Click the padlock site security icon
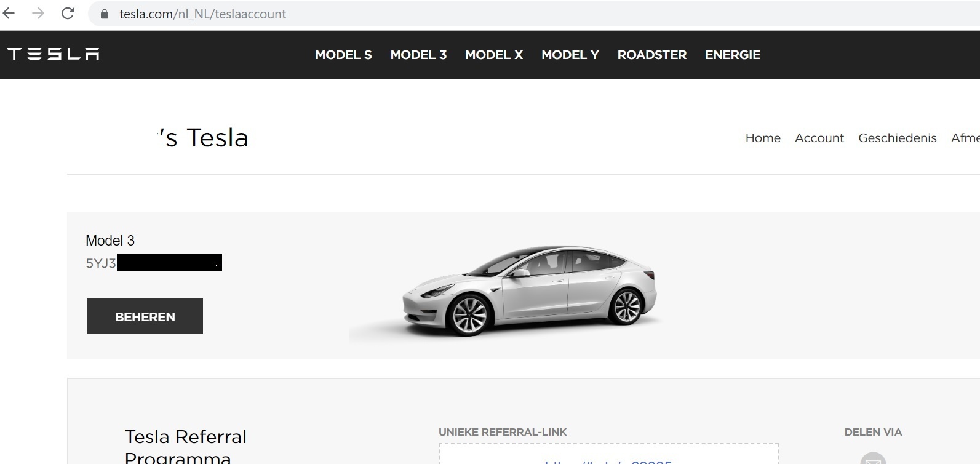 point(104,14)
